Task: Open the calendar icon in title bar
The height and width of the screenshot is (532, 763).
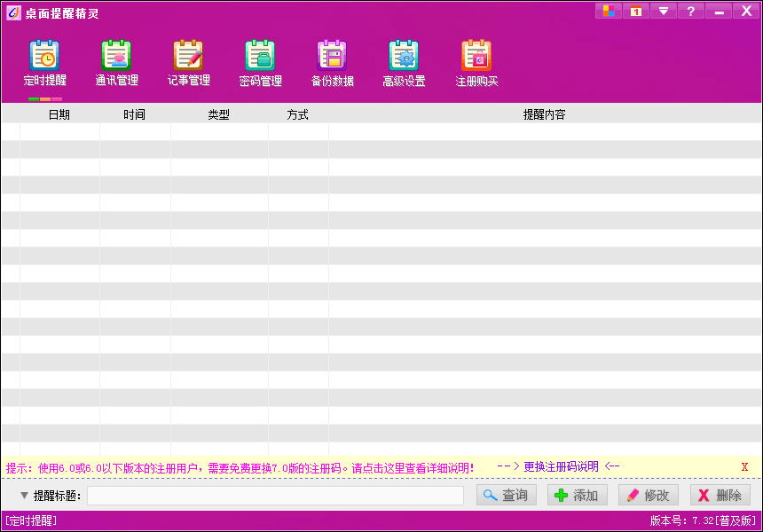Action: tap(636, 11)
